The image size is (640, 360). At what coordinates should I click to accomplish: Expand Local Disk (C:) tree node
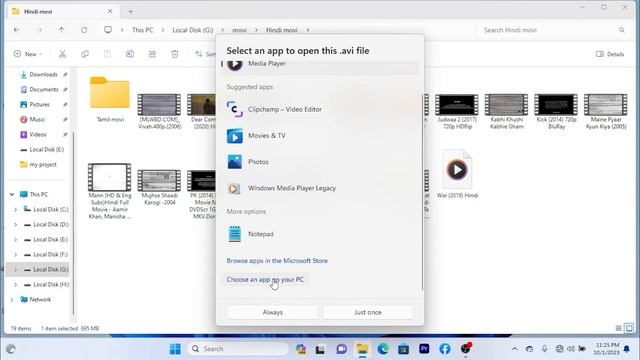(x=16, y=209)
